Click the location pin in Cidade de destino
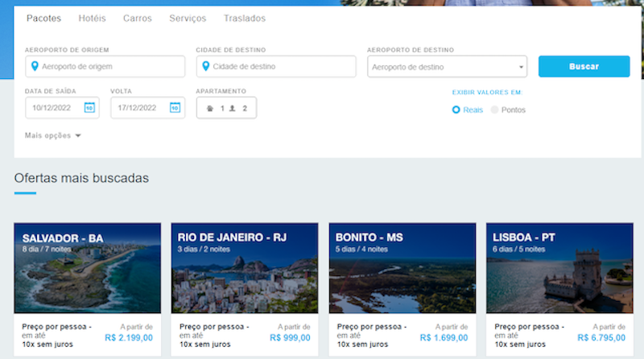 (206, 66)
